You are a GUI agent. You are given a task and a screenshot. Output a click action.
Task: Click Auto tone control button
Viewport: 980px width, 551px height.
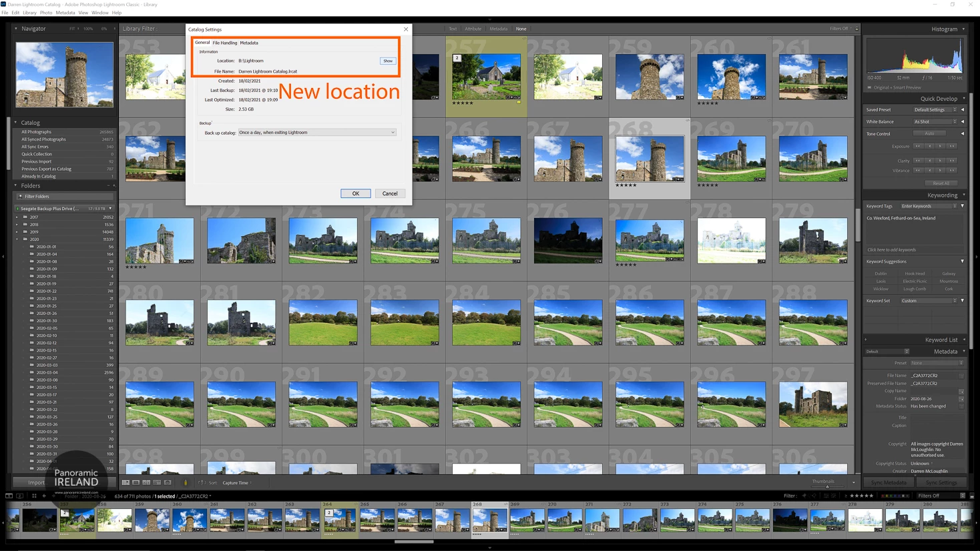coord(929,133)
